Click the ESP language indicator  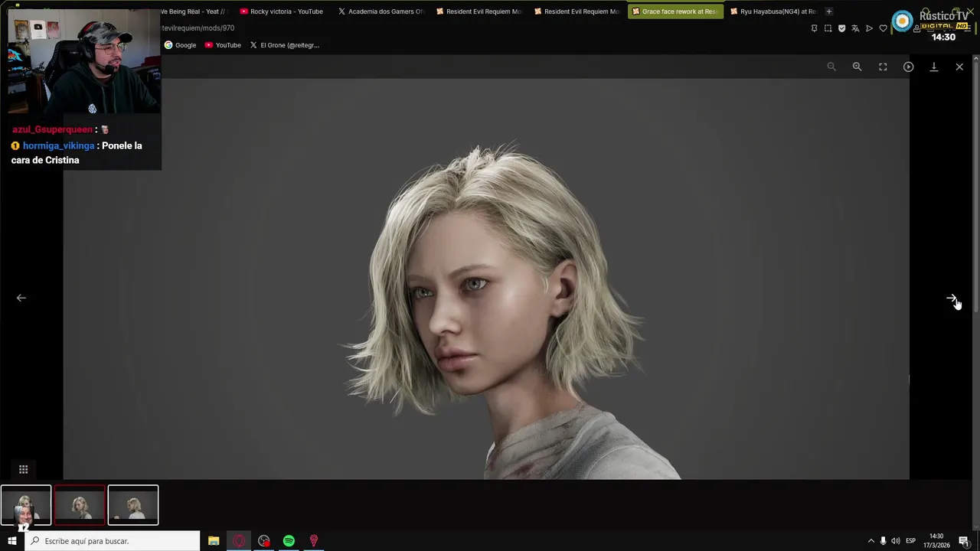(911, 541)
